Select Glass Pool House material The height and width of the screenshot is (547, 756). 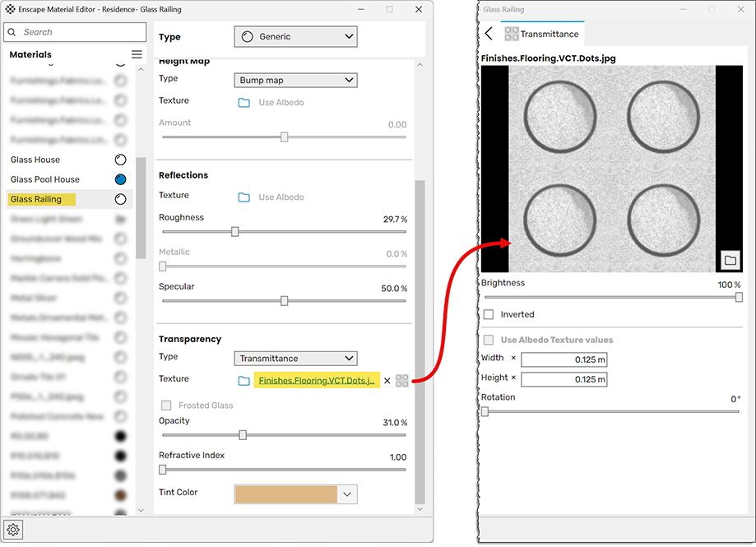coord(45,179)
